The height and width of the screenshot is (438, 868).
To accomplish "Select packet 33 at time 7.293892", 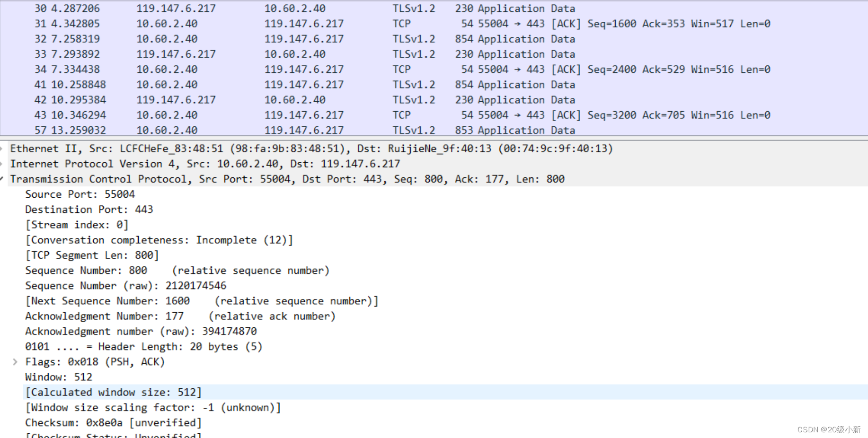I will 434,54.
